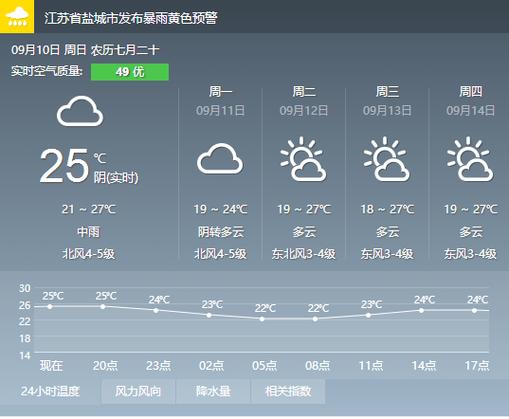
Task: Click the 30 value on the temperature axis
Action: pyautogui.click(x=25, y=288)
